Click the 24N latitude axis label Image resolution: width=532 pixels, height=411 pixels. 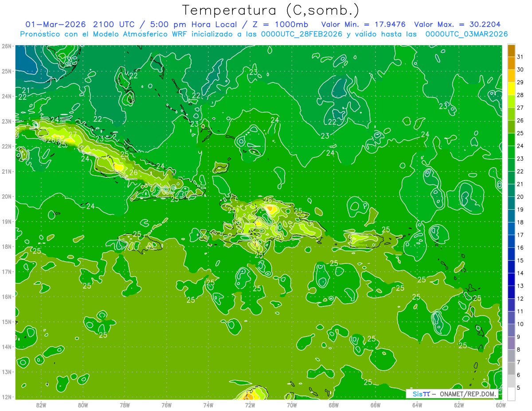pyautogui.click(x=7, y=96)
